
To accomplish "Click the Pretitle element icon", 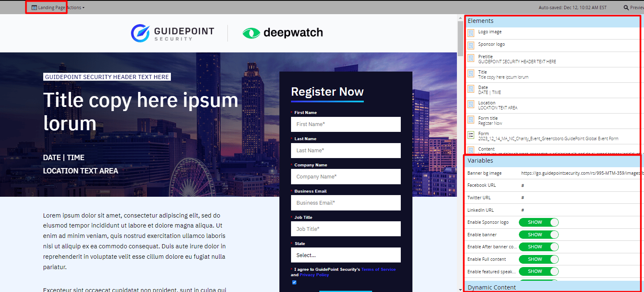I will tap(471, 58).
